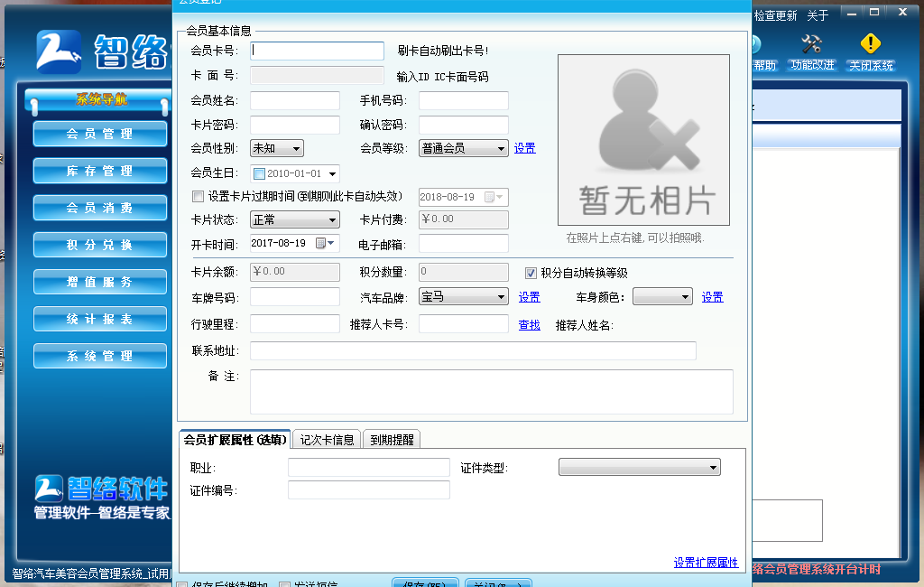Open the 增值服务 module
Screen dimensions: 924x587
pyautogui.click(x=99, y=281)
